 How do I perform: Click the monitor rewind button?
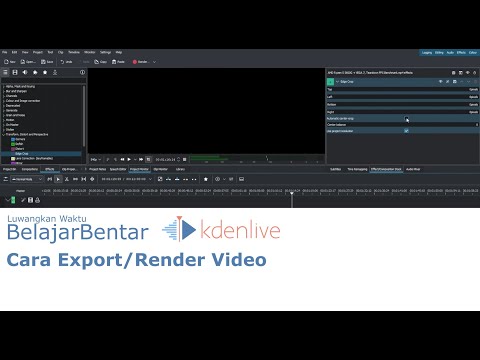tap(122, 160)
